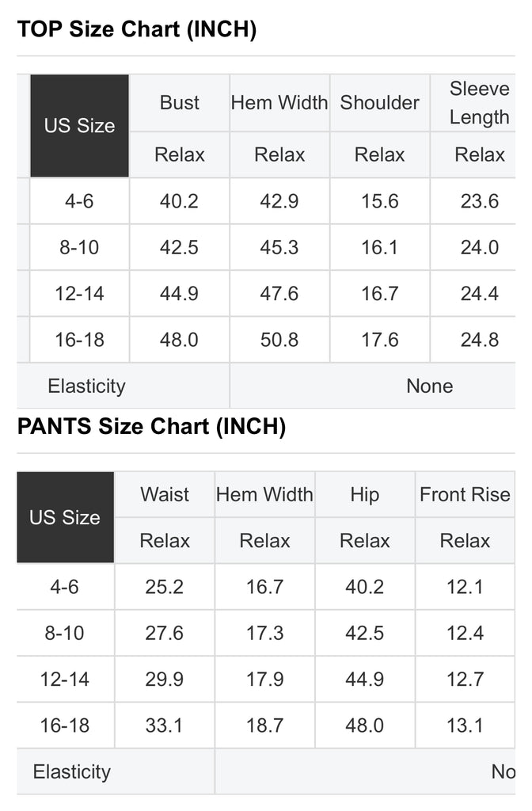
Task: Select the Hip column header
Action: click(x=365, y=495)
